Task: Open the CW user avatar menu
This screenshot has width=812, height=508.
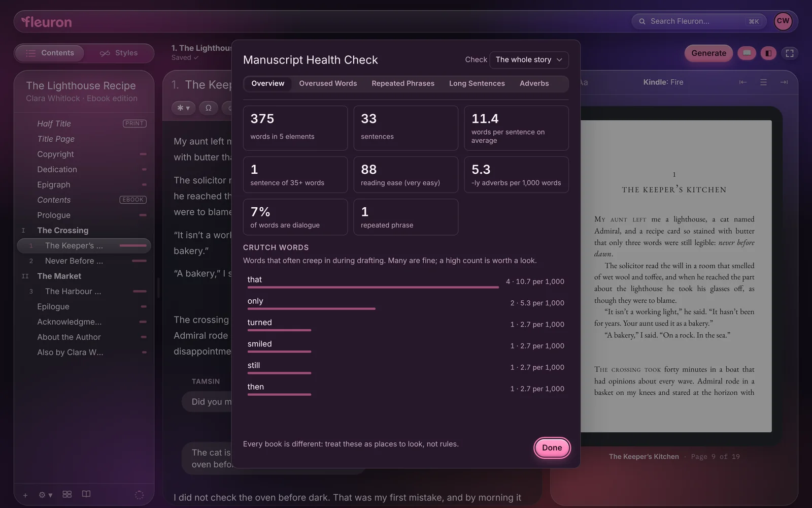Action: 783,21
